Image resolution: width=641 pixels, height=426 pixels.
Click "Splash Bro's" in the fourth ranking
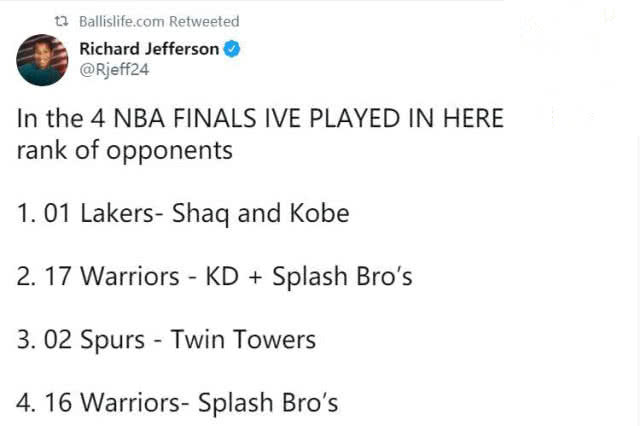tap(268, 402)
